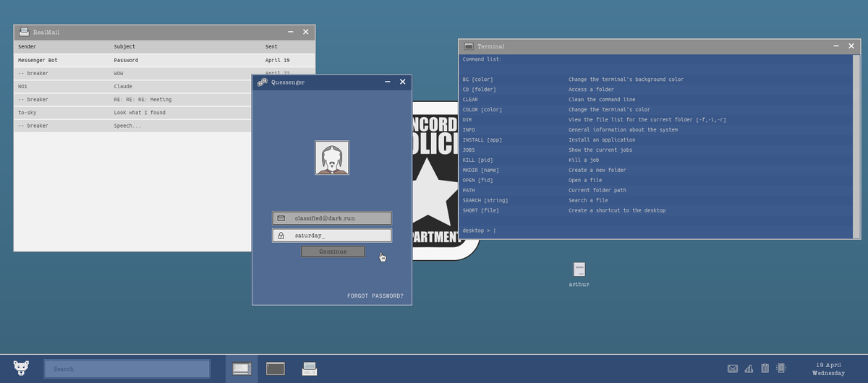The image size is (868, 383).
Task: Sort RealMail by the Subject column
Action: pyautogui.click(x=124, y=46)
